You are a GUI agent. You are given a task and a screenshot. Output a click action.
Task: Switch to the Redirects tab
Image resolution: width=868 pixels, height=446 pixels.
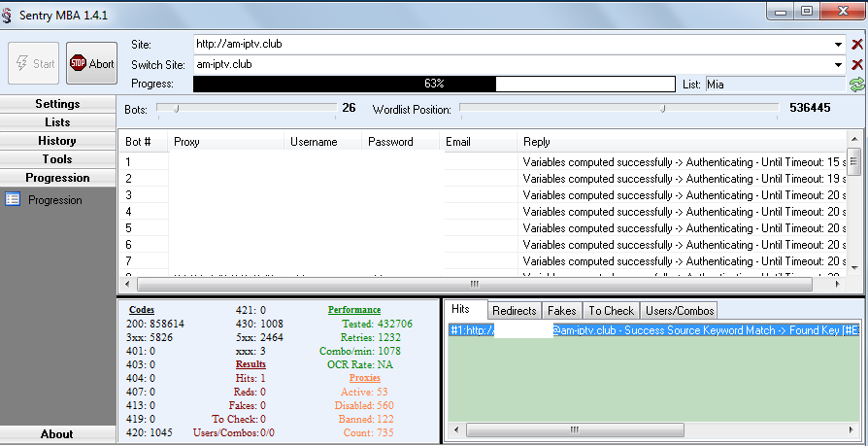pyautogui.click(x=515, y=310)
